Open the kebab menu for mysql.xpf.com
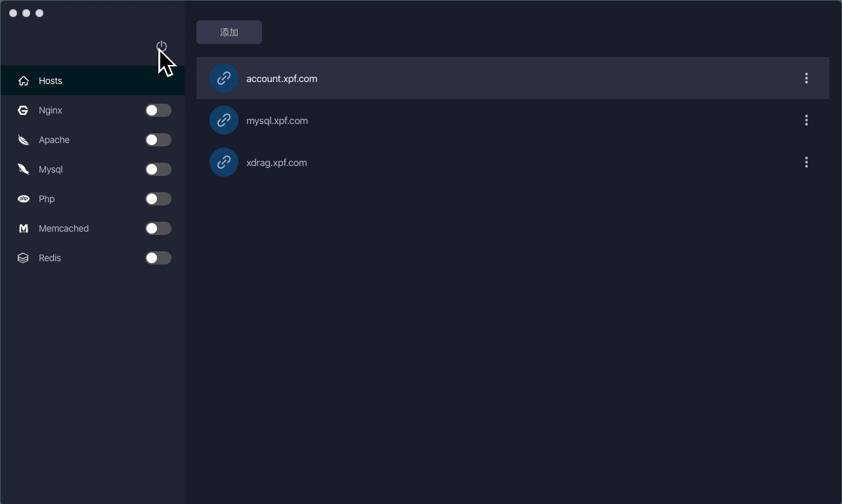842x504 pixels. pyautogui.click(x=806, y=120)
